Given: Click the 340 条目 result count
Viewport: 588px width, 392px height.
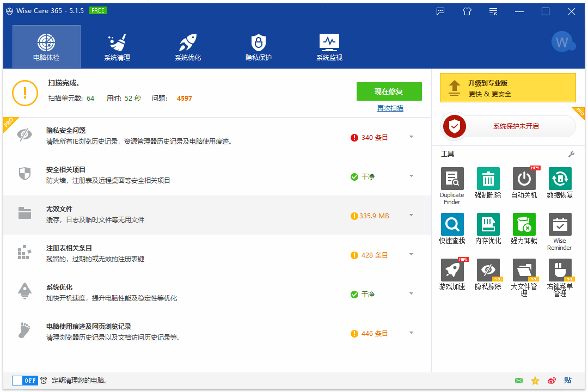Looking at the screenshot, I should click(374, 138).
